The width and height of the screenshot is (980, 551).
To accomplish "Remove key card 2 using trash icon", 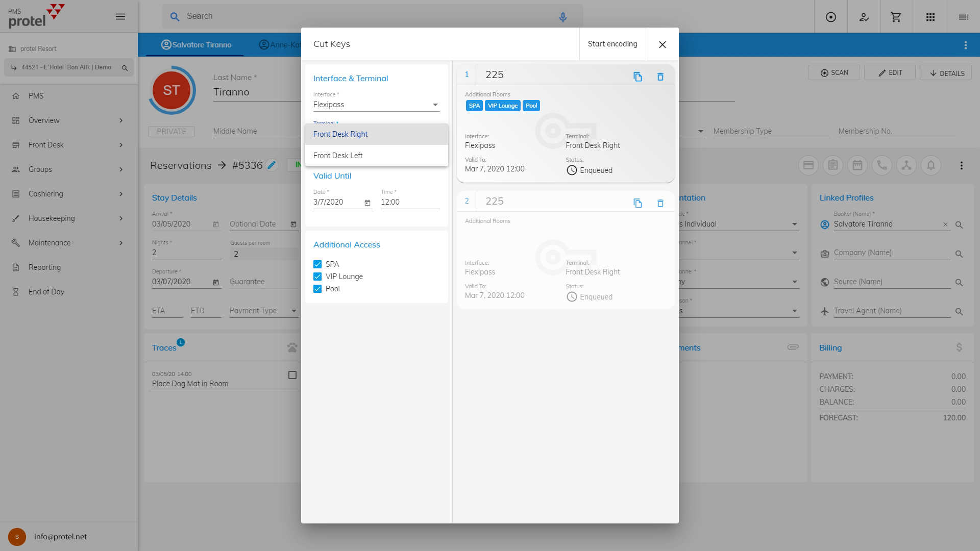I will [660, 203].
